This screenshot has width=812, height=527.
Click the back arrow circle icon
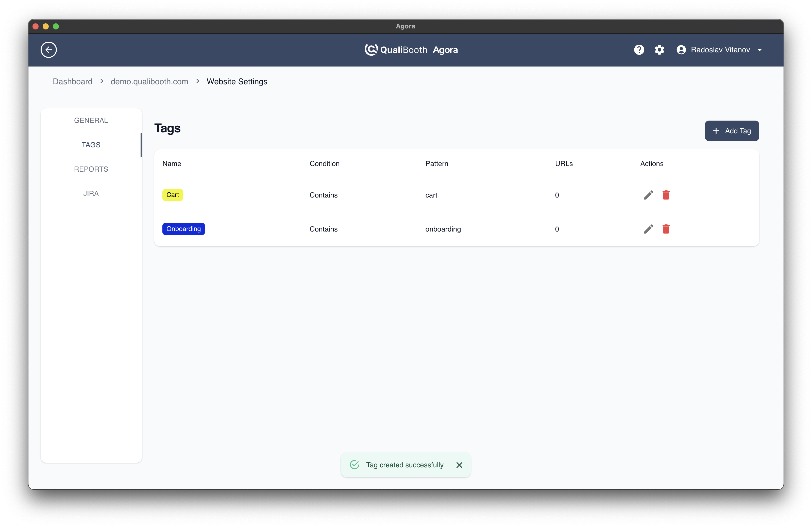pos(48,50)
